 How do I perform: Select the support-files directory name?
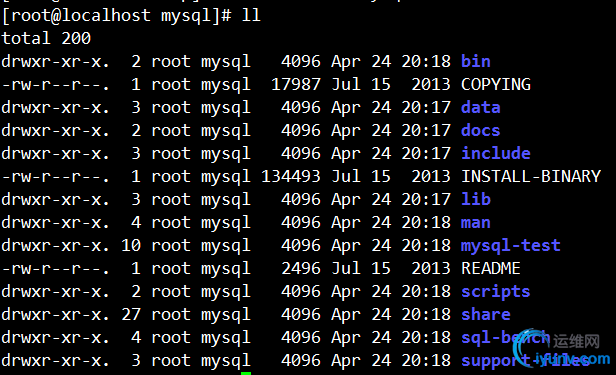pyautogui.click(x=525, y=360)
